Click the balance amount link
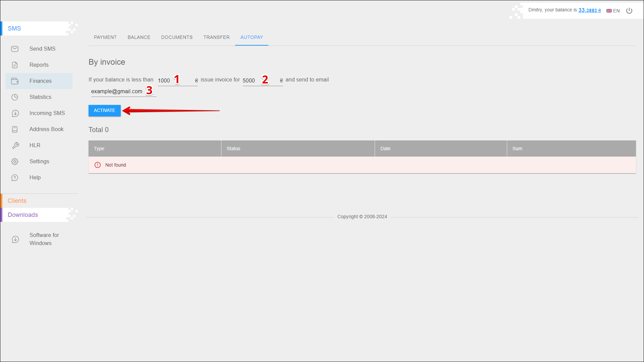644x362 pixels. 589,10
